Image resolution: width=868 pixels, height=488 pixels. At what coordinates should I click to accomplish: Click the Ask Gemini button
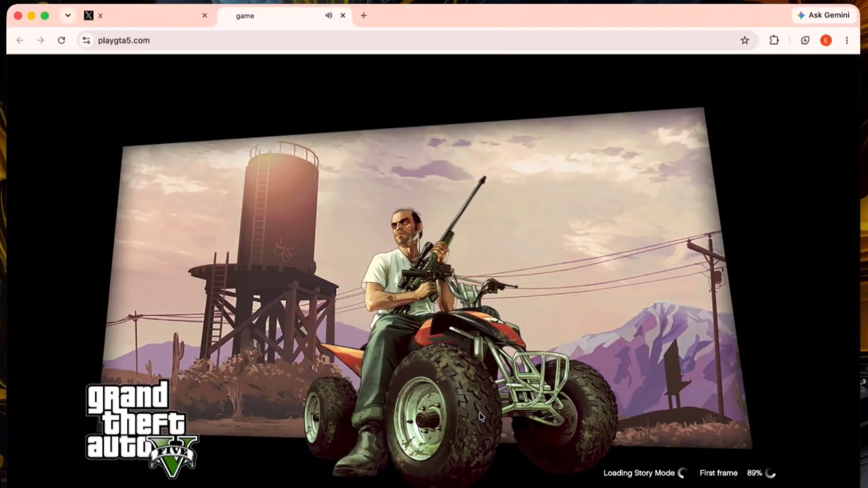824,15
